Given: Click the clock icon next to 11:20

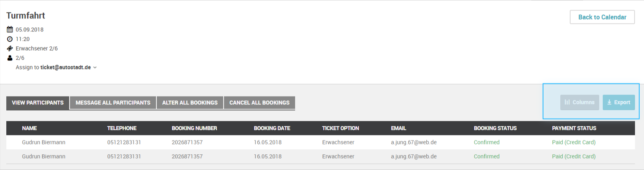Looking at the screenshot, I should [10, 39].
